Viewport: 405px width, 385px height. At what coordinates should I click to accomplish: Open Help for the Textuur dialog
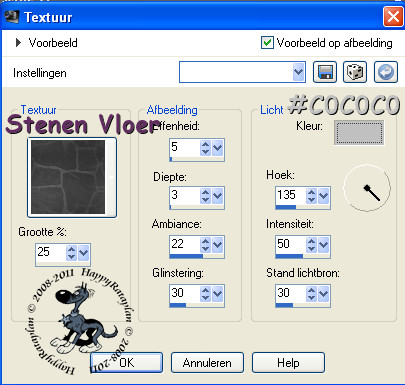click(x=288, y=362)
